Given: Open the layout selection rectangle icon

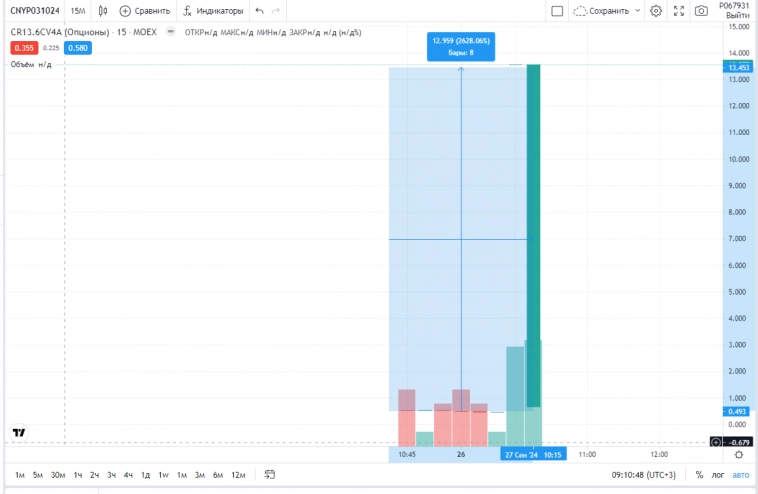Looking at the screenshot, I should click(x=557, y=11).
